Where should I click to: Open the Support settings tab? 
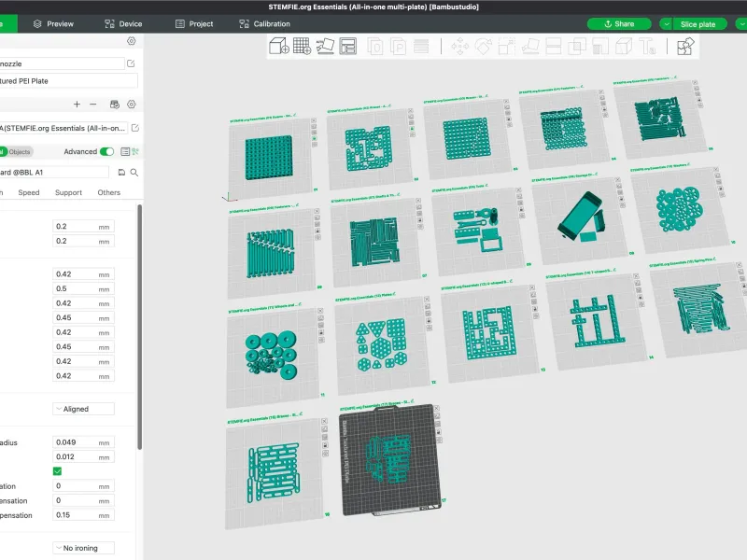(x=68, y=192)
